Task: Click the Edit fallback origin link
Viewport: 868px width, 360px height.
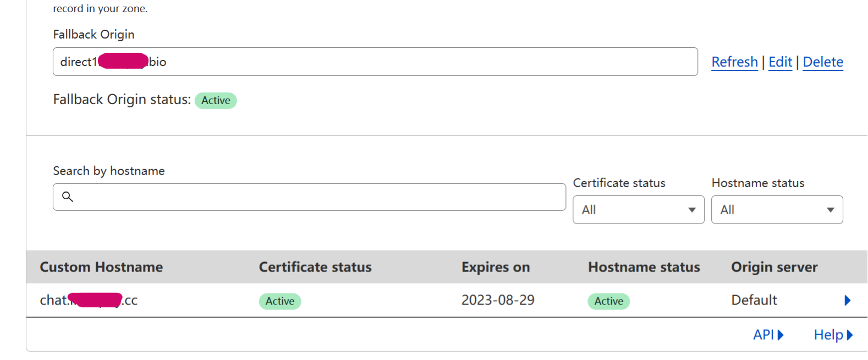Action: tap(780, 62)
